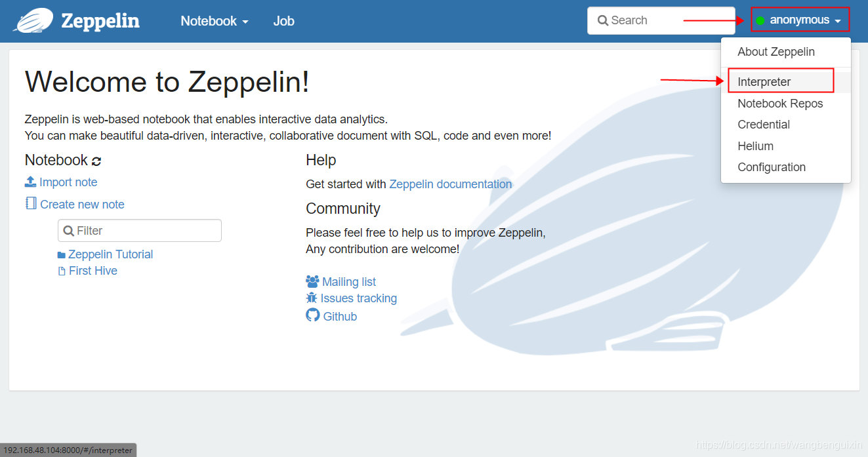
Task: Click the Create new note link
Action: 82,205
